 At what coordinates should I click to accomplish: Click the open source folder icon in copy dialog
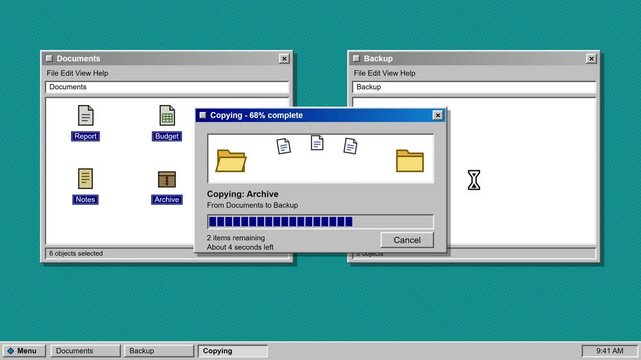click(x=231, y=161)
